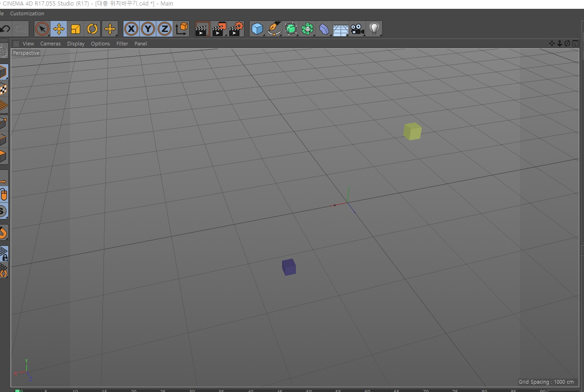
Task: Add a Light object
Action: 374,29
